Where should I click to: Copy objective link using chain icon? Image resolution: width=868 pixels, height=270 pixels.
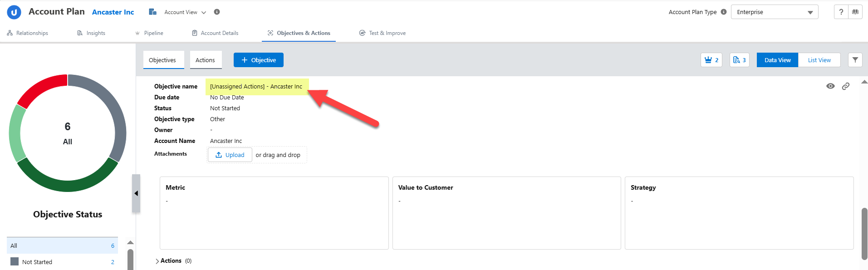click(845, 86)
